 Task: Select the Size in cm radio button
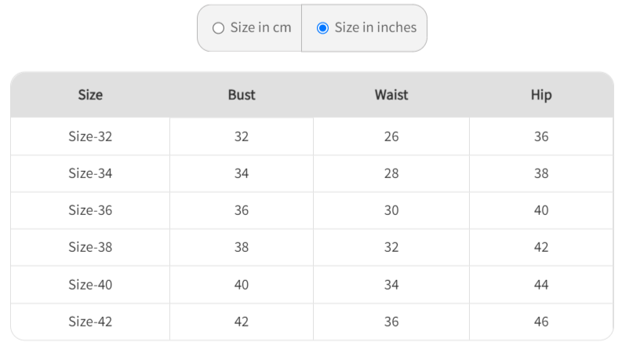click(218, 28)
